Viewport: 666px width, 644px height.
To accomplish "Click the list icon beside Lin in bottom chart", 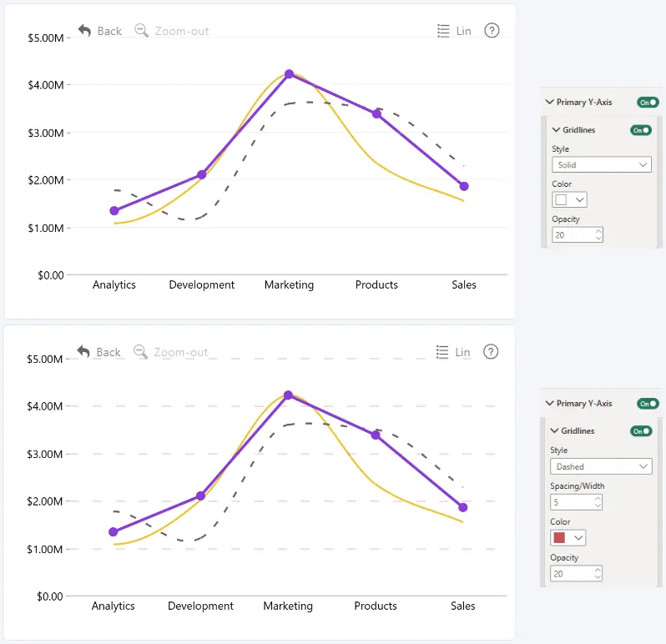I will click(442, 352).
